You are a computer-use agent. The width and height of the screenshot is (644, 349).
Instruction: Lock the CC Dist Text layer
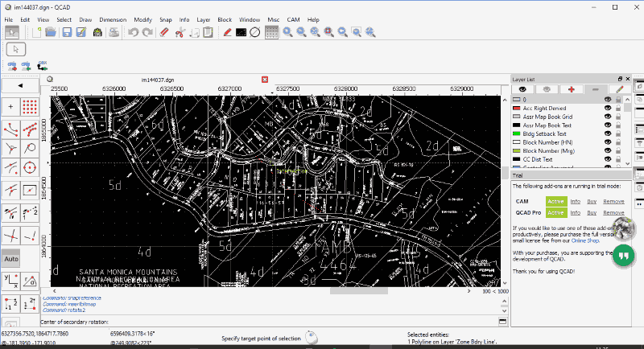pyautogui.click(x=618, y=159)
